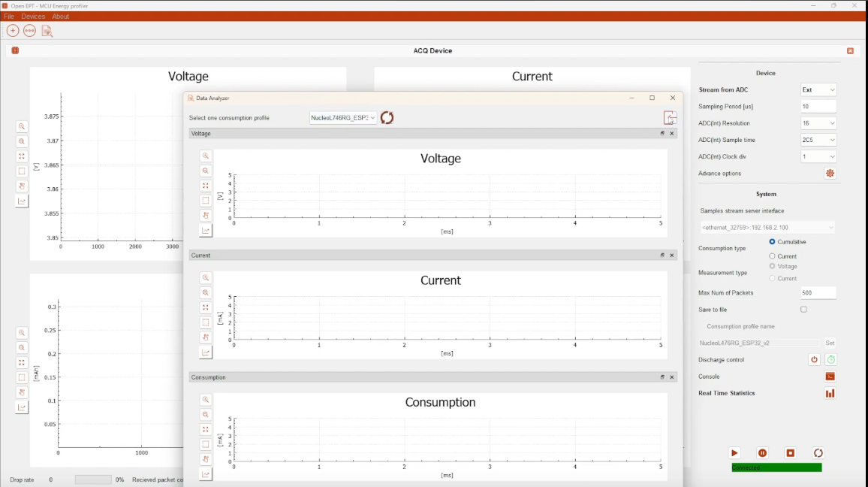This screenshot has height=487, width=868.
Task: Open the Devices menu
Action: pyautogui.click(x=33, y=16)
